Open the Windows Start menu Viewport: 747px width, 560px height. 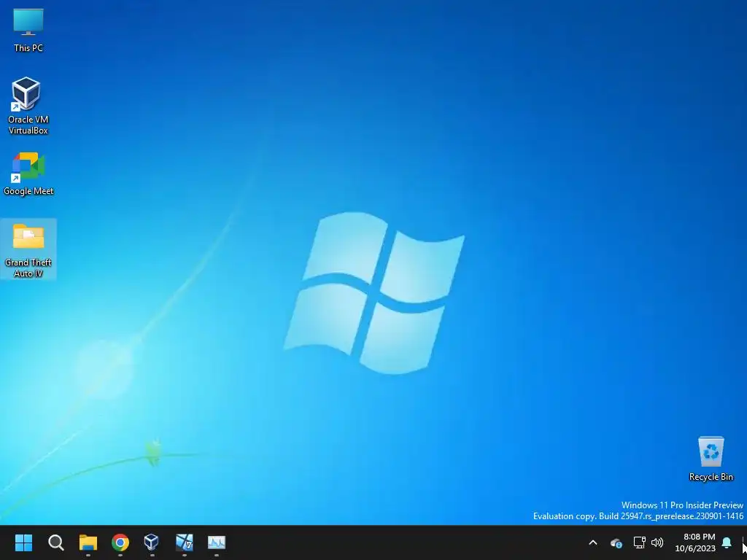click(x=23, y=542)
